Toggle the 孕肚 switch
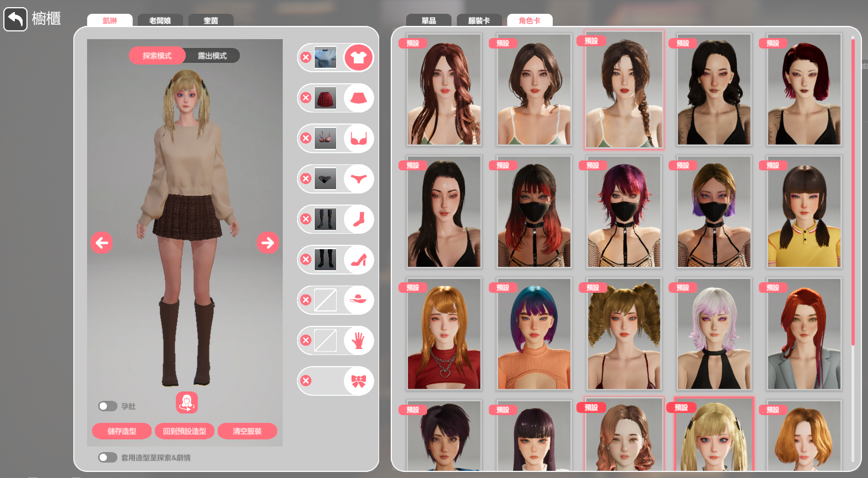Viewport: 868px width, 478px height. pos(107,406)
